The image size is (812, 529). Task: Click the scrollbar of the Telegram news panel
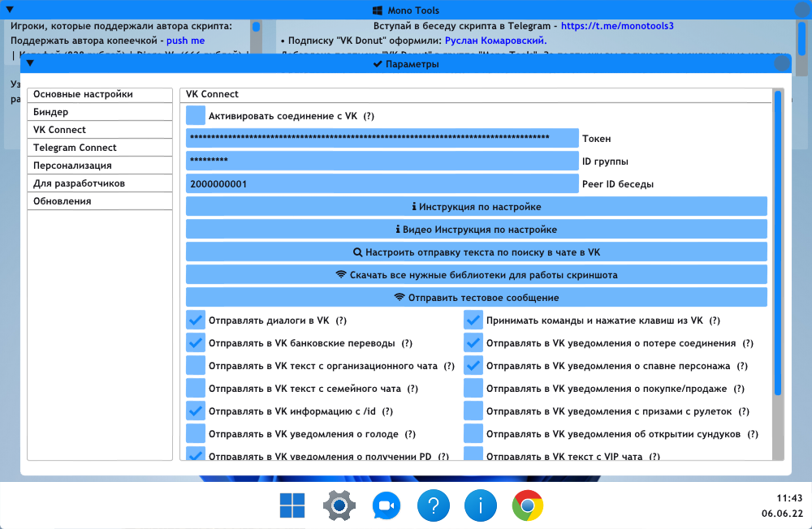(x=801, y=37)
